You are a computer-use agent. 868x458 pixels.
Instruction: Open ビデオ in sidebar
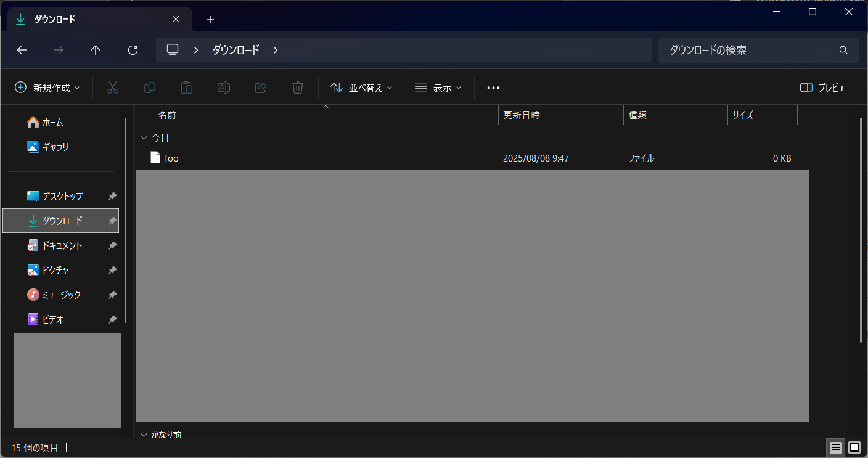click(46, 319)
